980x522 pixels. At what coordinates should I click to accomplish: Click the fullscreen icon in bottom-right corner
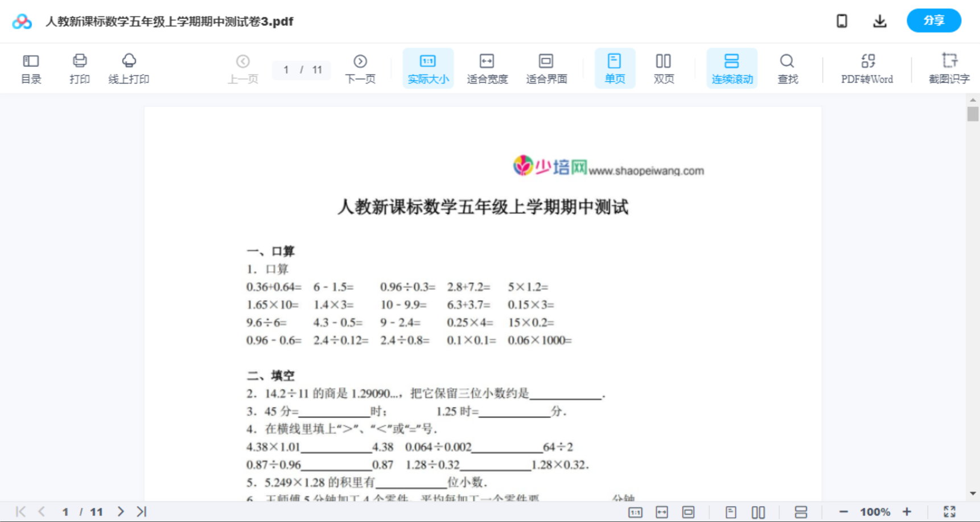(x=950, y=511)
